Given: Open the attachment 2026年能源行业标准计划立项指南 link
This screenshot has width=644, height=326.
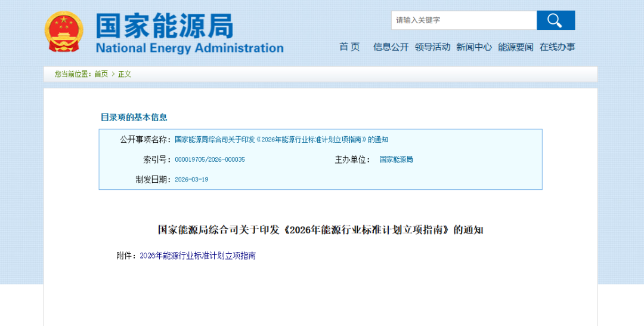Looking at the screenshot, I should tap(197, 256).
